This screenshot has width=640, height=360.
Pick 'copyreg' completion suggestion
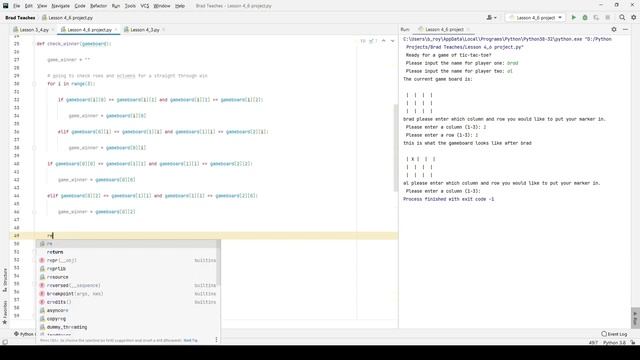(x=128, y=319)
